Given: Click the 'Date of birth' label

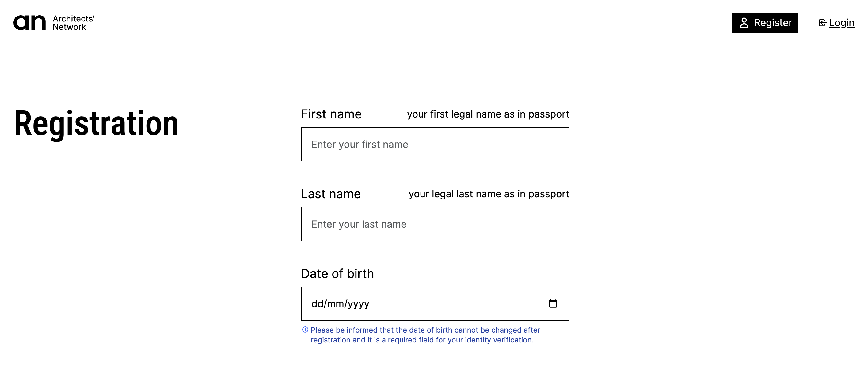Looking at the screenshot, I should point(337,274).
